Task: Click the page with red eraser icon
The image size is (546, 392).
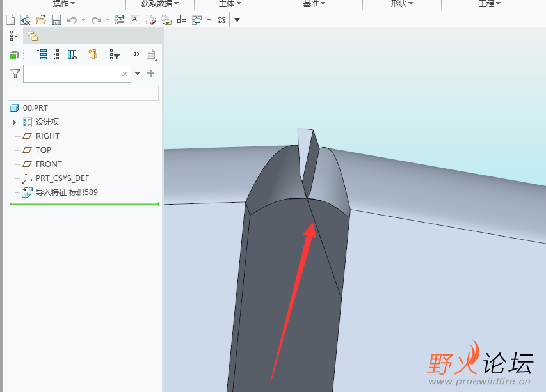Action: 151,20
